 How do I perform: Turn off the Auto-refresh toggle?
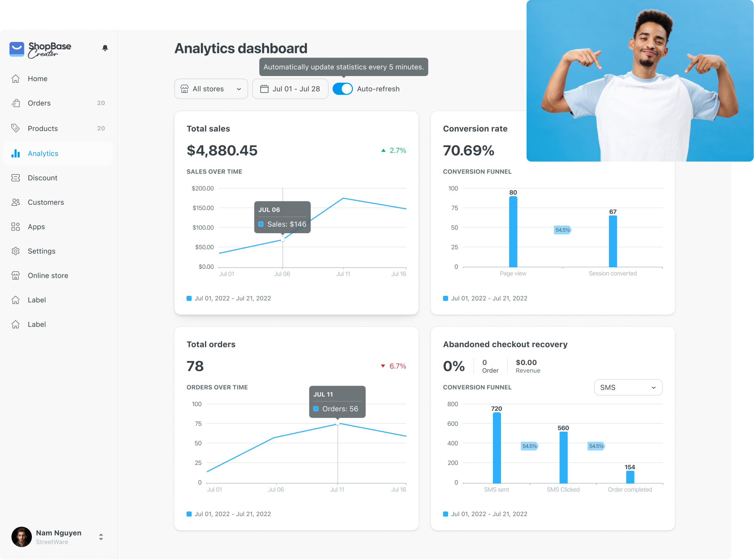point(342,89)
